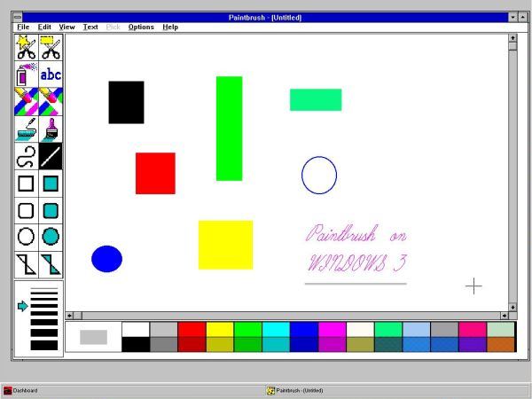
Task: Select the hollow Polygon tool
Action: click(27, 264)
